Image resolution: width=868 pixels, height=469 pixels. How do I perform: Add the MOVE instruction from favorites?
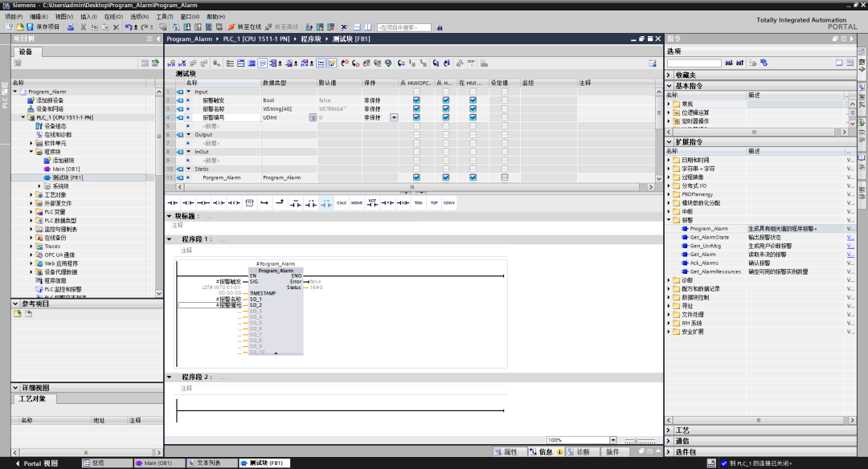(357, 203)
